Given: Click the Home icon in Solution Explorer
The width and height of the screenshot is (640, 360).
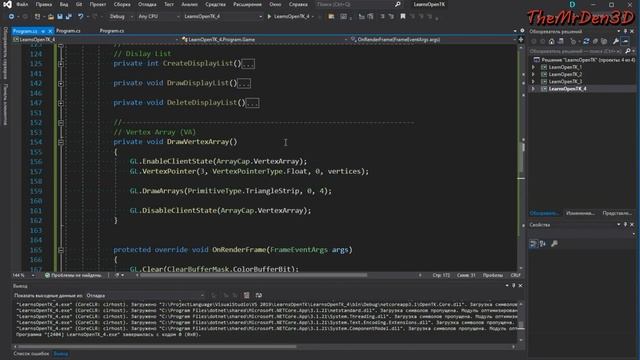Looking at the screenshot, I should [551, 41].
